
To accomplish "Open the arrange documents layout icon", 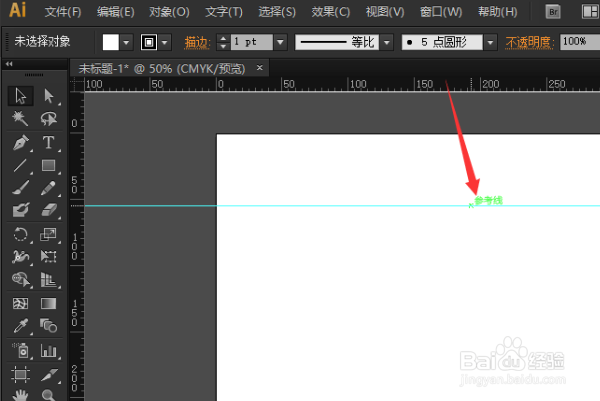I will [590, 12].
